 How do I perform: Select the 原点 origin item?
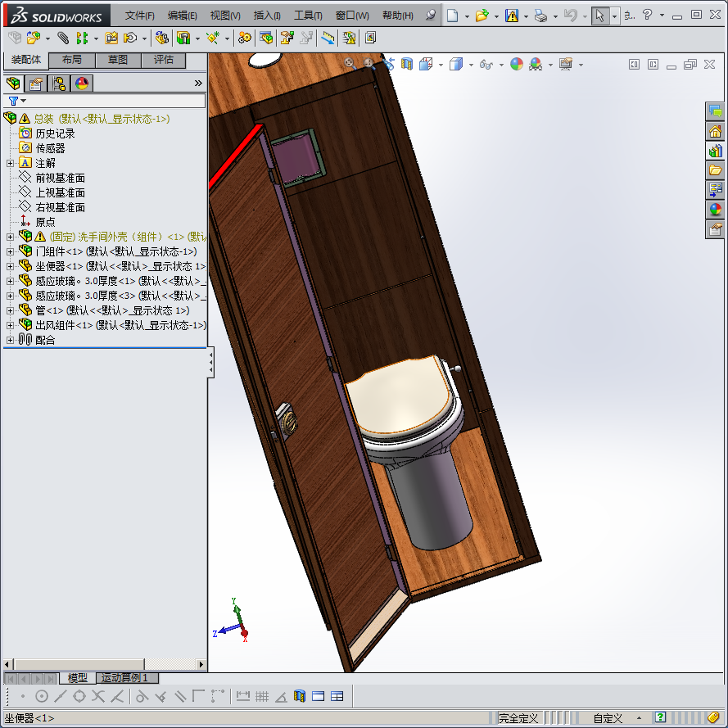[x=46, y=222]
